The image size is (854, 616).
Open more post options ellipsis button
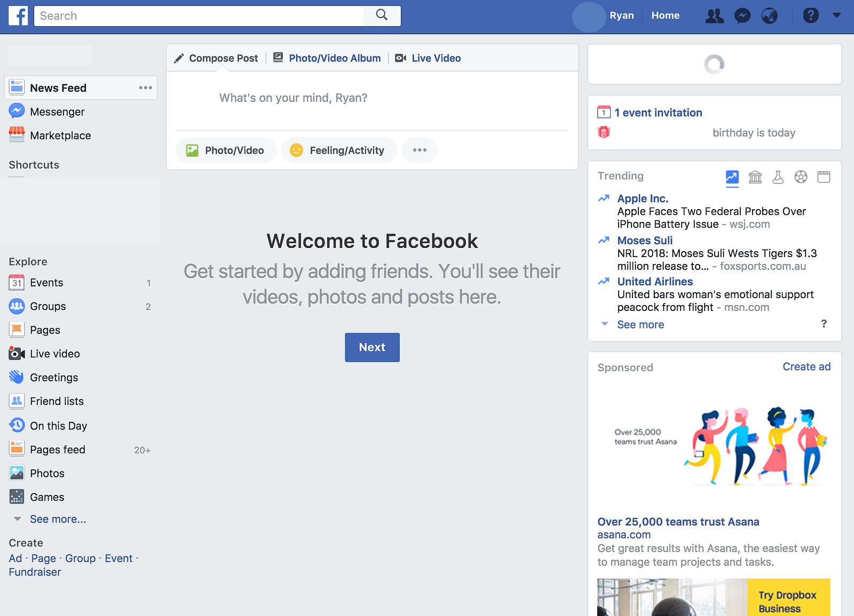pos(420,150)
